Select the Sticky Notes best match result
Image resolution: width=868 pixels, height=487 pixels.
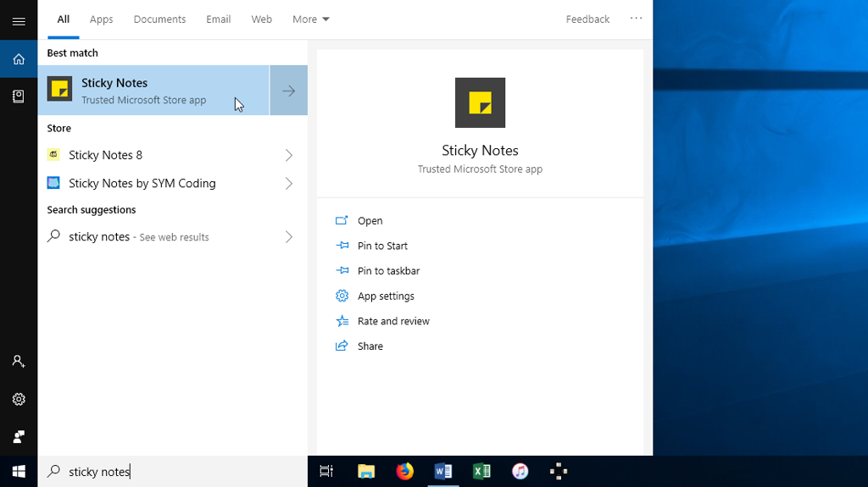pos(153,91)
